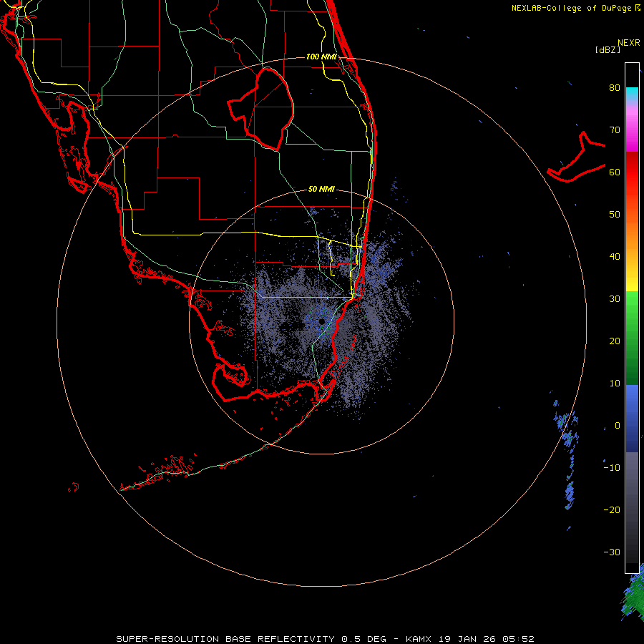This screenshot has height=644, width=644.
Task: Click the 60 value on the dBZ scale
Action: point(615,172)
